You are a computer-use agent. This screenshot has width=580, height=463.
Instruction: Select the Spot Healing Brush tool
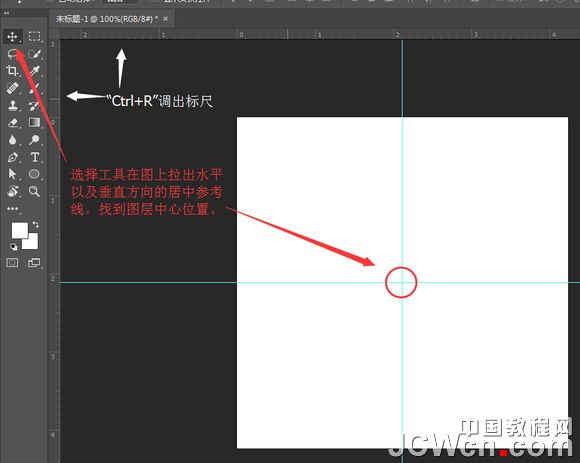click(x=12, y=88)
